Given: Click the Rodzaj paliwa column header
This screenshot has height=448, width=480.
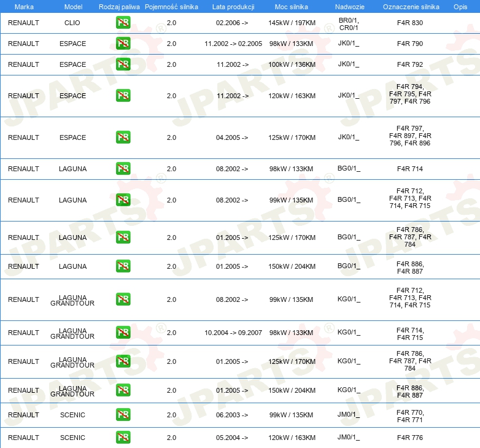Looking at the screenshot, I should (x=119, y=7).
